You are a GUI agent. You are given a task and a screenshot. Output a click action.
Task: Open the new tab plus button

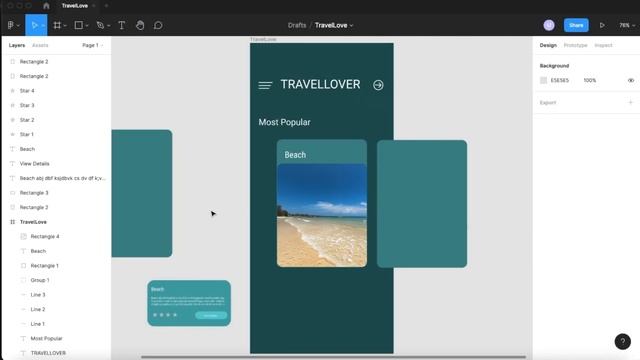coord(106,6)
